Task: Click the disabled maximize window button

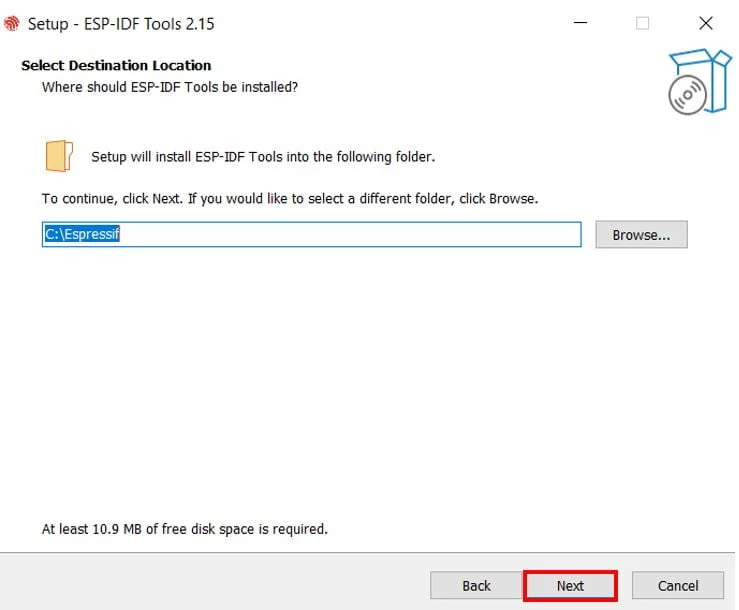Action: (642, 23)
